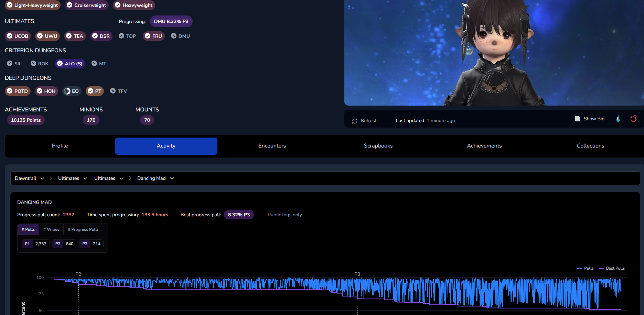Click the Show Bio button
Viewport: 644px width, 315px height.
(590, 119)
